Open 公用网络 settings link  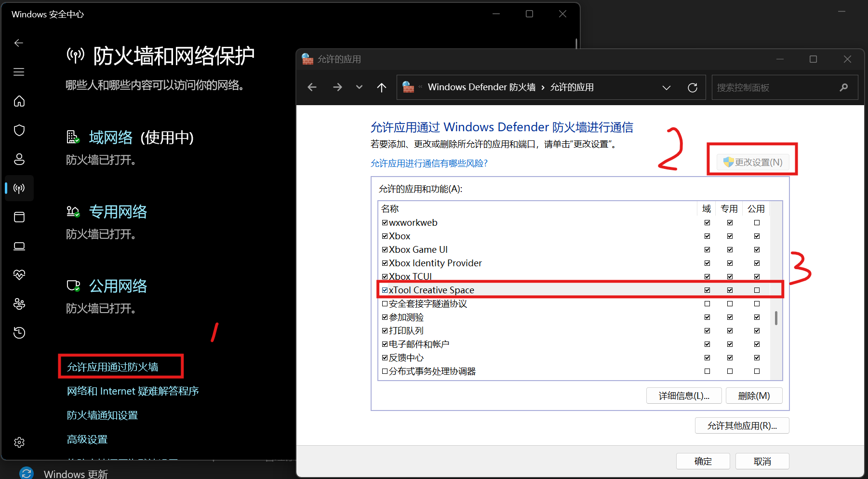[x=118, y=286]
